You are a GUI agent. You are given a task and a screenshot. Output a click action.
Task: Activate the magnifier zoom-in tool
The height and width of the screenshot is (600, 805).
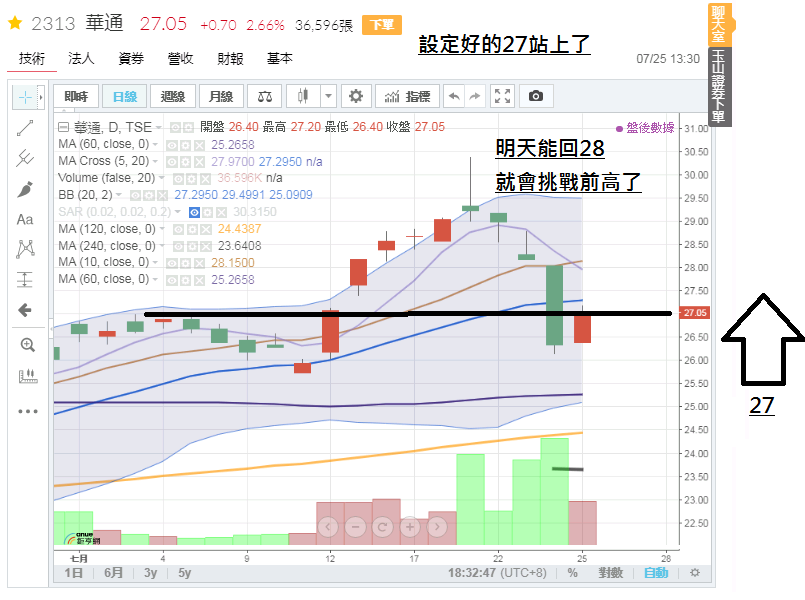coord(27,345)
